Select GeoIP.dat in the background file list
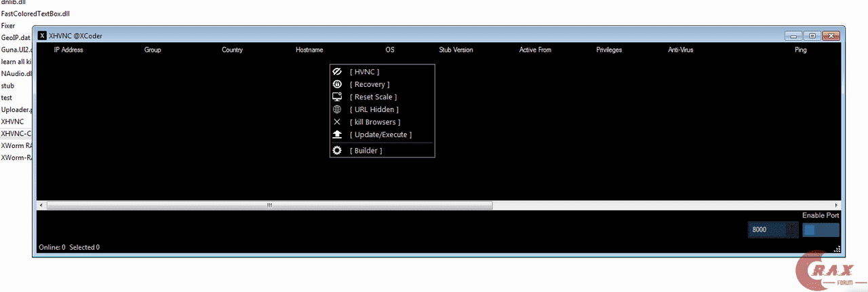The height and width of the screenshot is (292, 868). (16, 37)
